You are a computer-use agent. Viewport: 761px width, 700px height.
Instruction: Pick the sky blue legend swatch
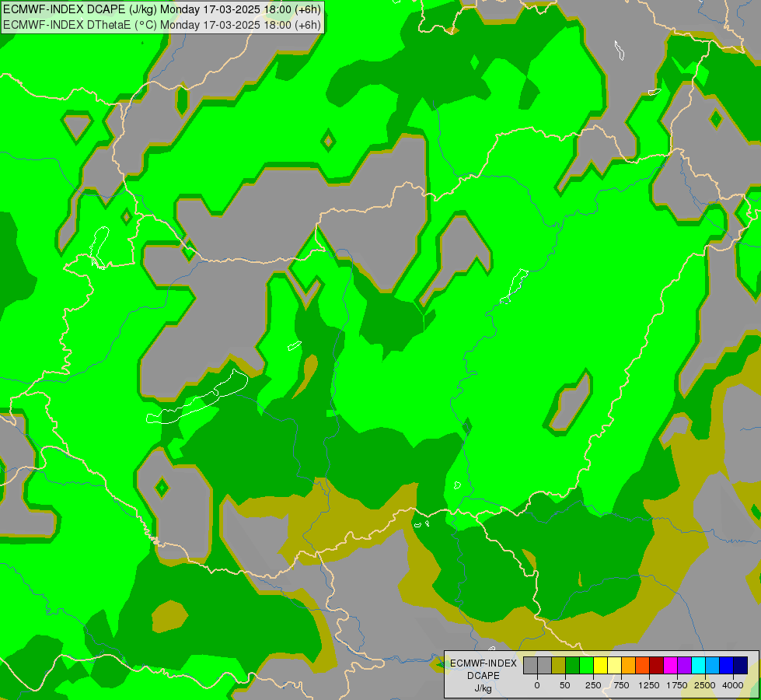(x=713, y=665)
